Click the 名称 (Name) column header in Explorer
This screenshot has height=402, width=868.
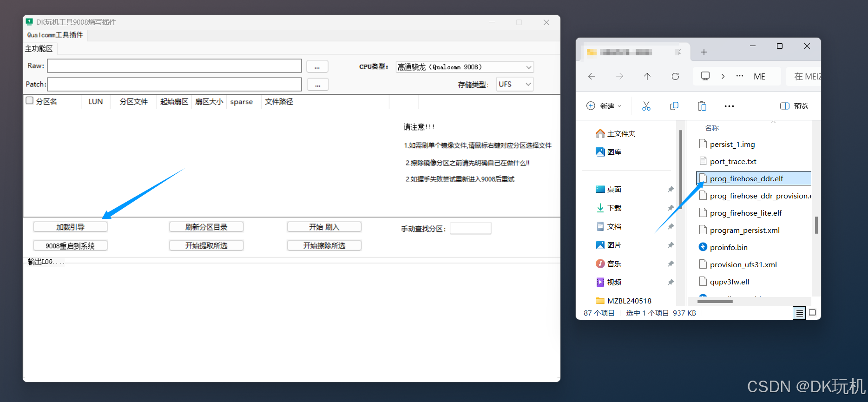point(712,128)
